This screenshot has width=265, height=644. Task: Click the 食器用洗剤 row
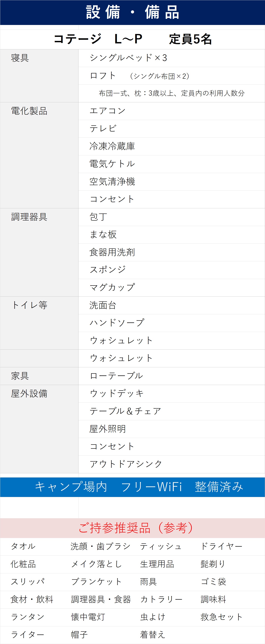click(112, 252)
